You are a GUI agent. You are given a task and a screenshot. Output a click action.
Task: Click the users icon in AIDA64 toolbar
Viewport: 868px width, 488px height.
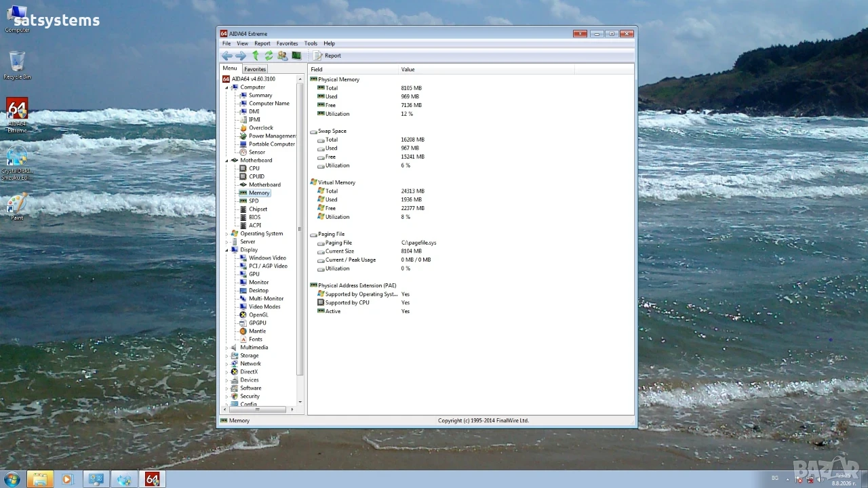[282, 56]
